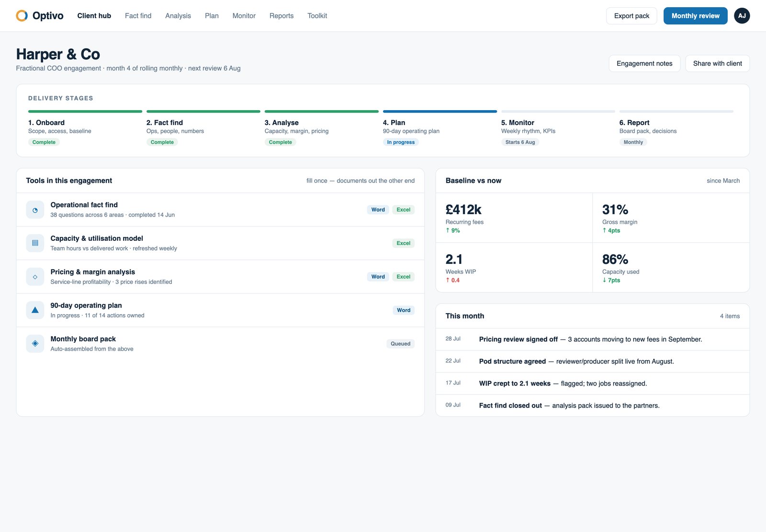766x532 pixels.
Task: Download Excel for Pricing & margin analysis
Action: click(x=404, y=277)
